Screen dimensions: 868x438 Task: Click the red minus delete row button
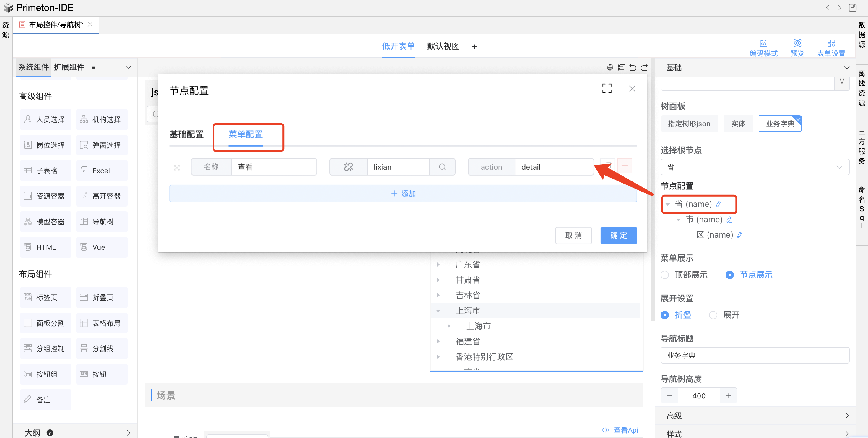[x=624, y=166]
